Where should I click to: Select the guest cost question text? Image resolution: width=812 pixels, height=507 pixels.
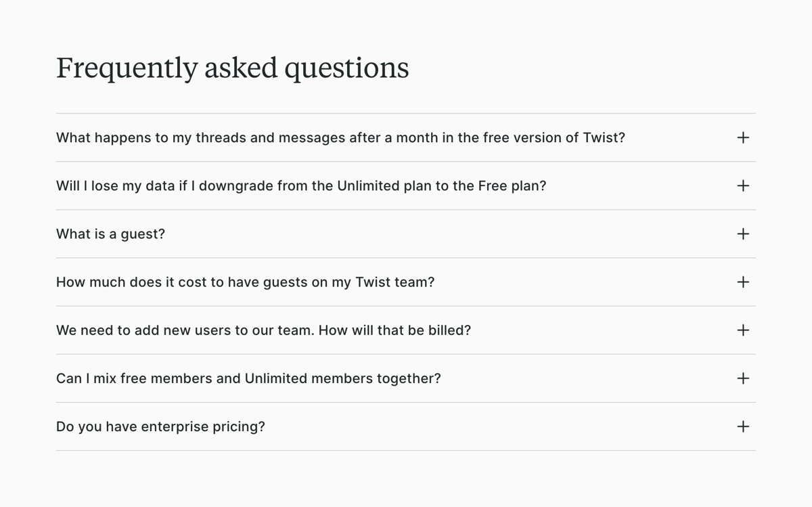[246, 282]
